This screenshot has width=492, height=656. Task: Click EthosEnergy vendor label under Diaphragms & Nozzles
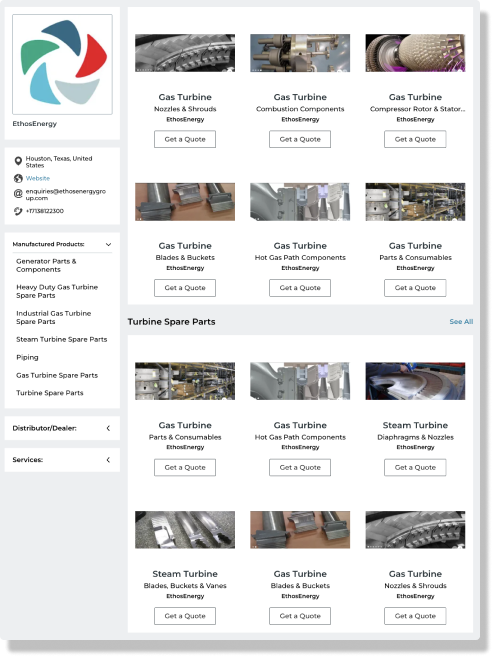tap(415, 447)
